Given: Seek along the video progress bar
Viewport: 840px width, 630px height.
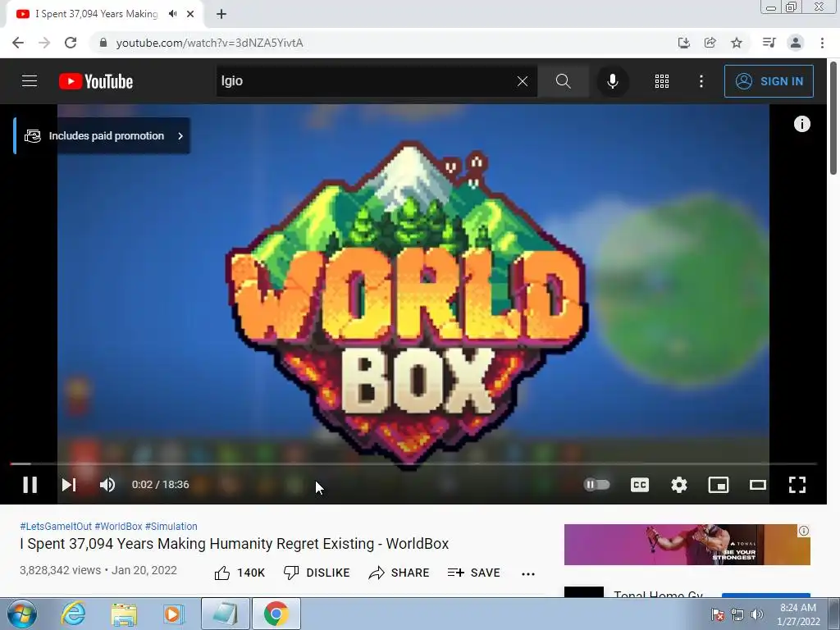Looking at the screenshot, I should tap(413, 463).
